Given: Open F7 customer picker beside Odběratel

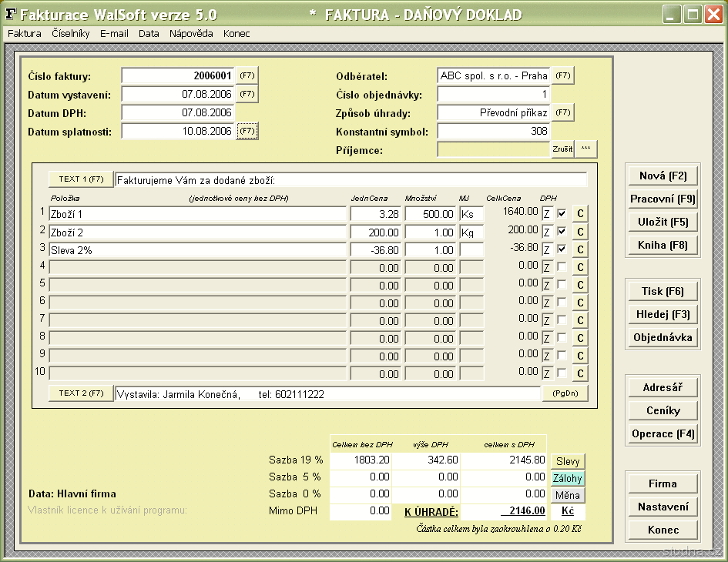Looking at the screenshot, I should (563, 75).
